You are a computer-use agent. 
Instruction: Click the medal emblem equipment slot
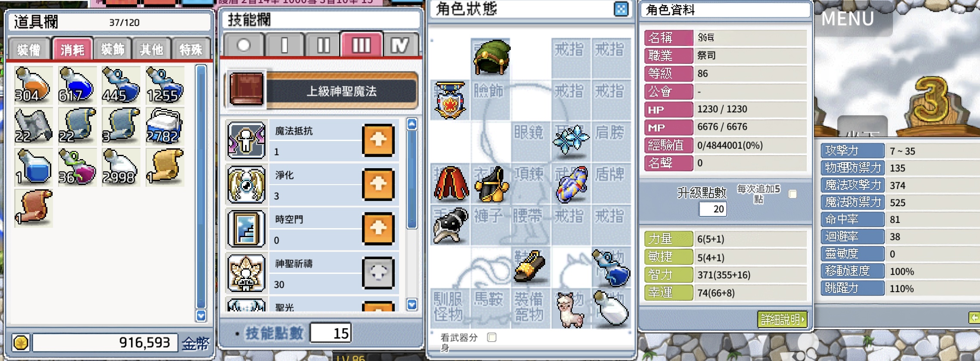(x=451, y=100)
